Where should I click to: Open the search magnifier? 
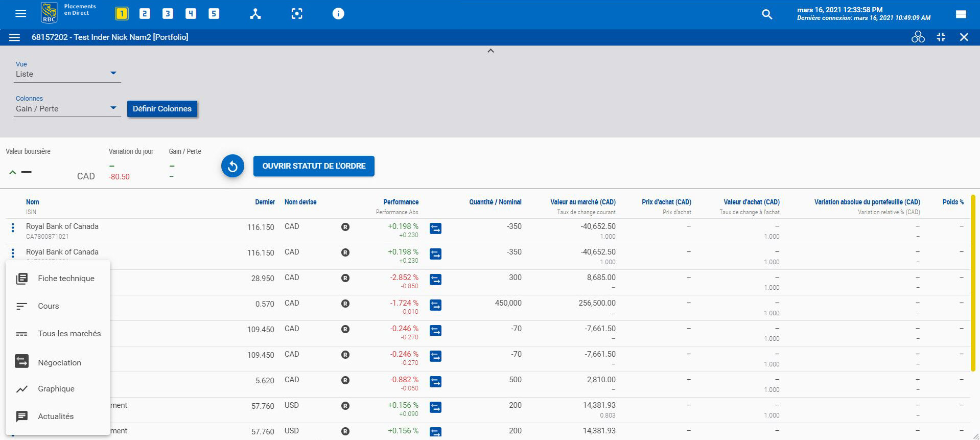point(767,14)
